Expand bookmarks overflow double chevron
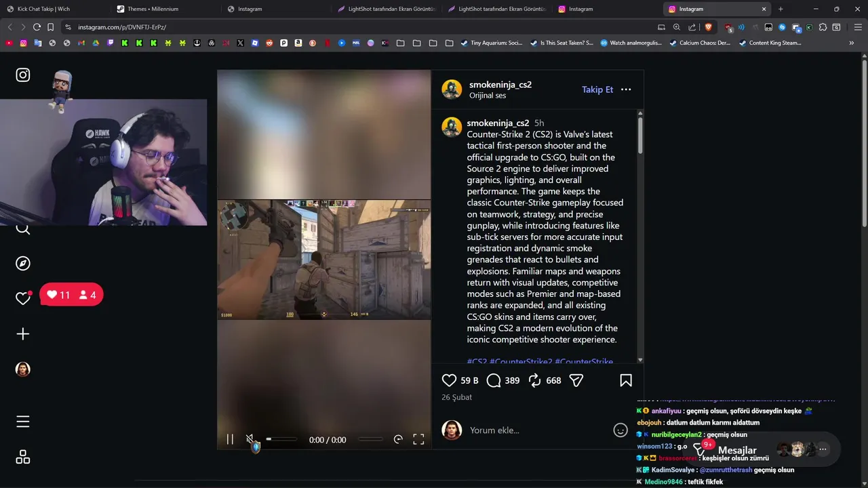The width and height of the screenshot is (868, 488). coord(851,43)
